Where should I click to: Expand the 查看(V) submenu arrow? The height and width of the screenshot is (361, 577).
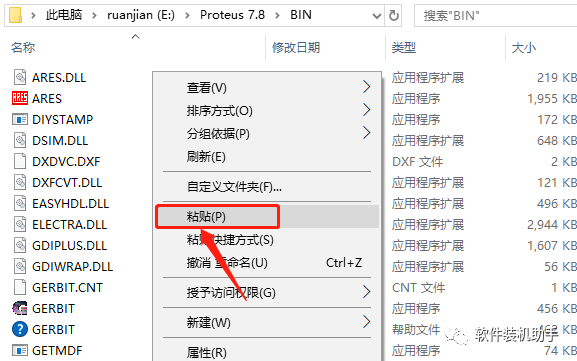366,87
